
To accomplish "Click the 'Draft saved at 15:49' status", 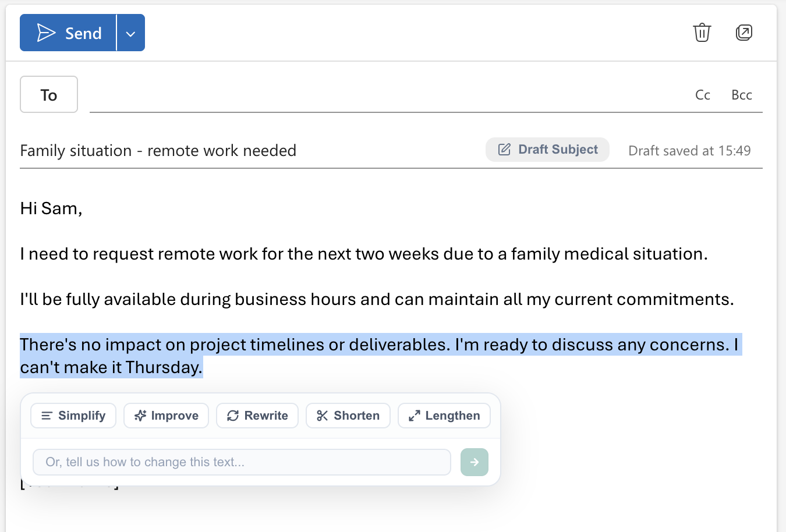I will point(689,151).
